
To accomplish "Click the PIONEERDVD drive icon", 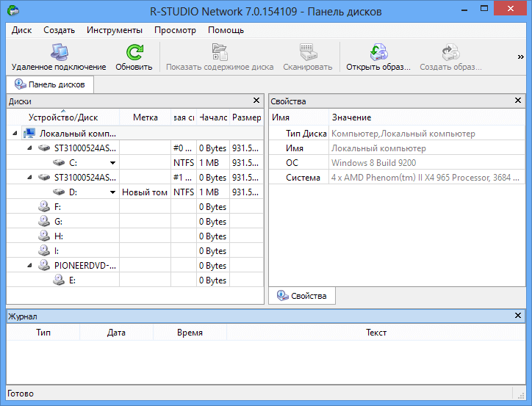I will coord(44,265).
